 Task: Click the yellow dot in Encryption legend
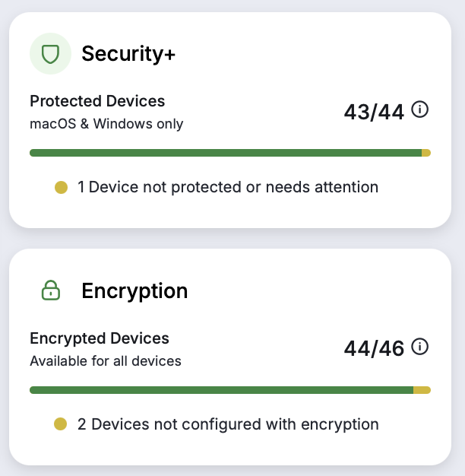(x=61, y=424)
